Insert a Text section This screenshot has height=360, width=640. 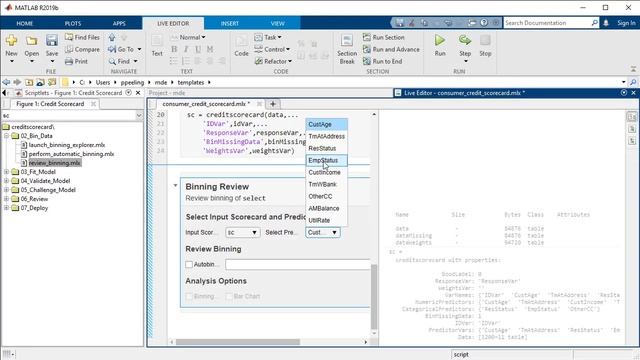157,45
